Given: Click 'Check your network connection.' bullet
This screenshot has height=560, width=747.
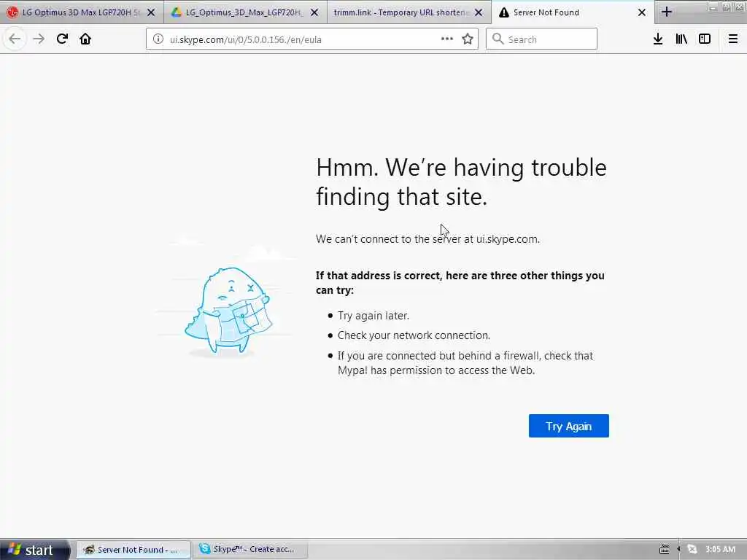Looking at the screenshot, I should pyautogui.click(x=414, y=335).
